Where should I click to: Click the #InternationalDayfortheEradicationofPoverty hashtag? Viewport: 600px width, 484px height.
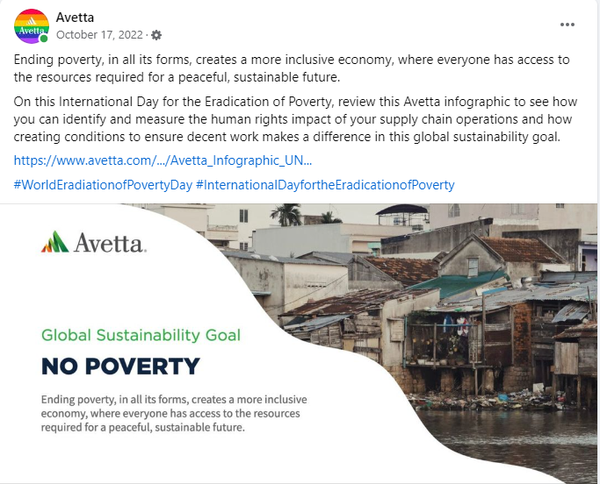tap(326, 184)
